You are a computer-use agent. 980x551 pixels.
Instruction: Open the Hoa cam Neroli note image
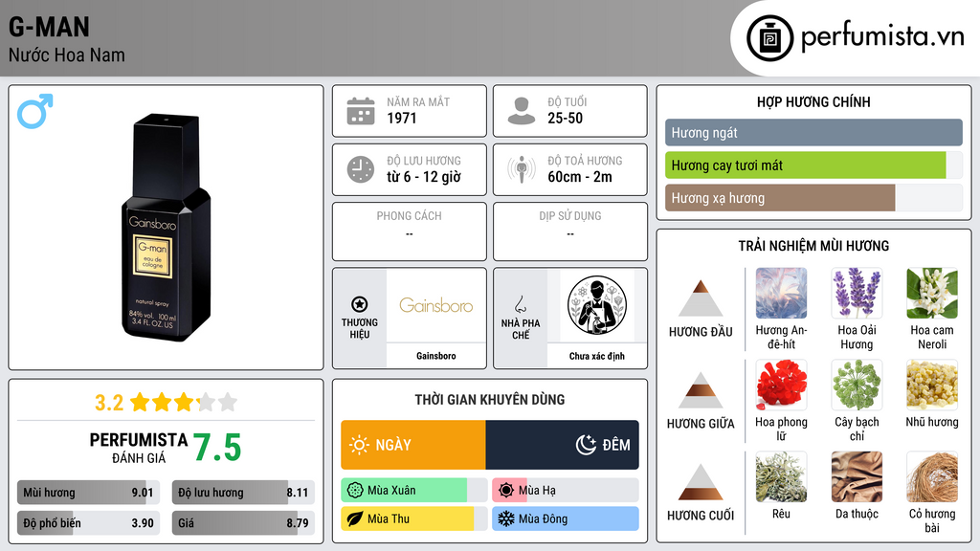tap(932, 293)
